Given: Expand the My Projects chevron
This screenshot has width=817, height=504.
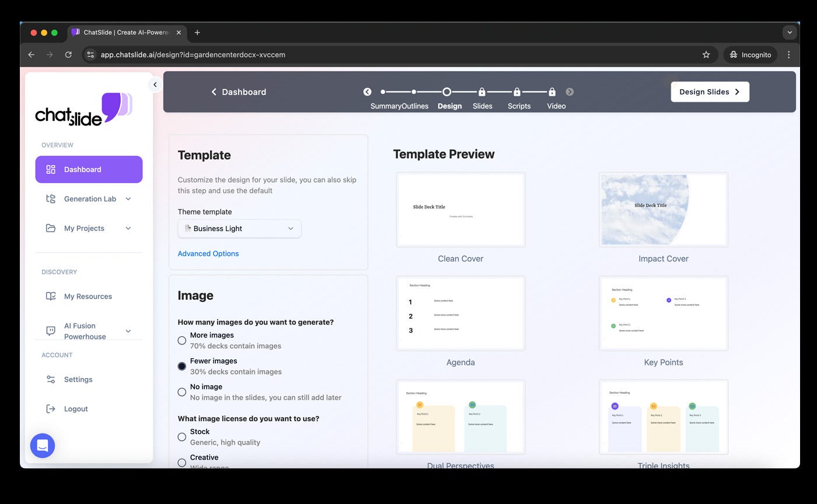Looking at the screenshot, I should point(128,228).
